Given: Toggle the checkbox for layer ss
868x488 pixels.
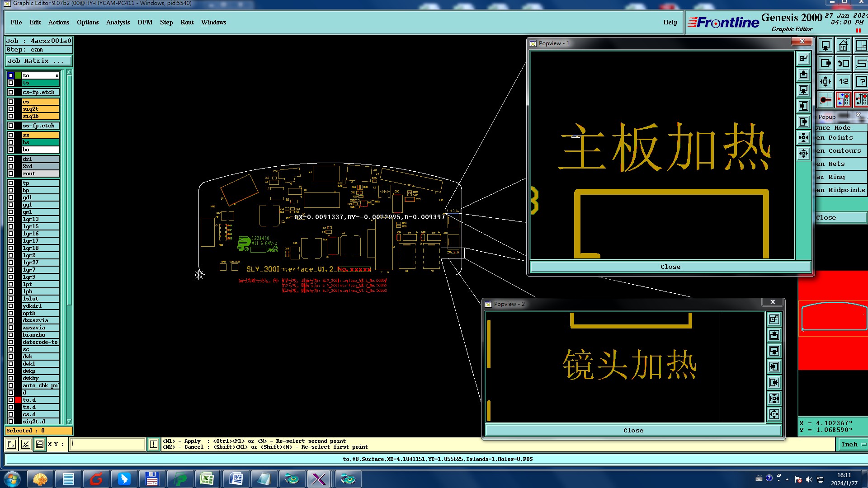Looking at the screenshot, I should click(x=11, y=135).
